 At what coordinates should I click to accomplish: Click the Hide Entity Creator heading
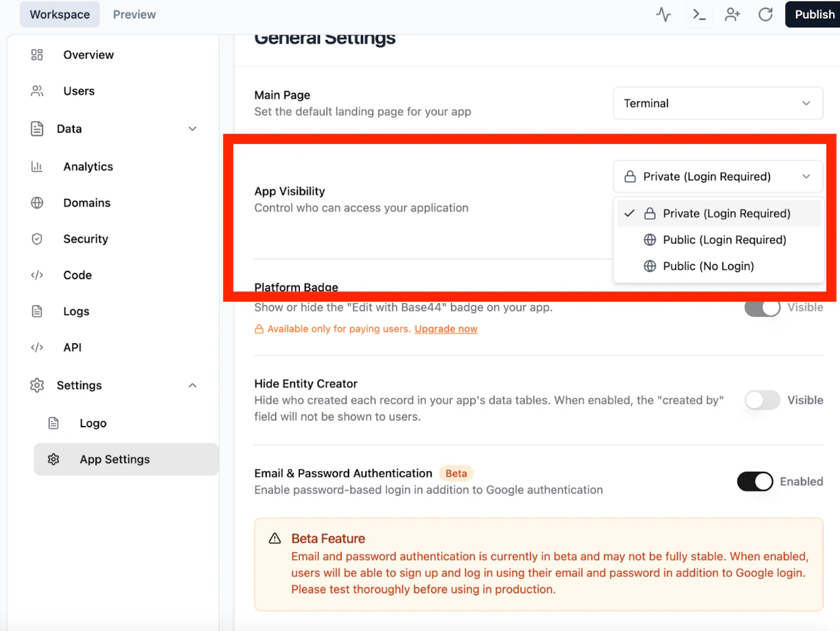pyautogui.click(x=306, y=384)
